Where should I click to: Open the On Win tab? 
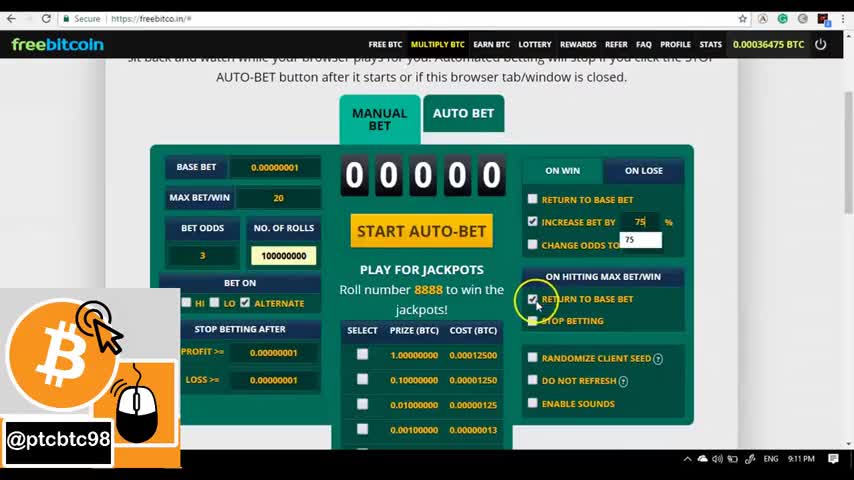563,171
